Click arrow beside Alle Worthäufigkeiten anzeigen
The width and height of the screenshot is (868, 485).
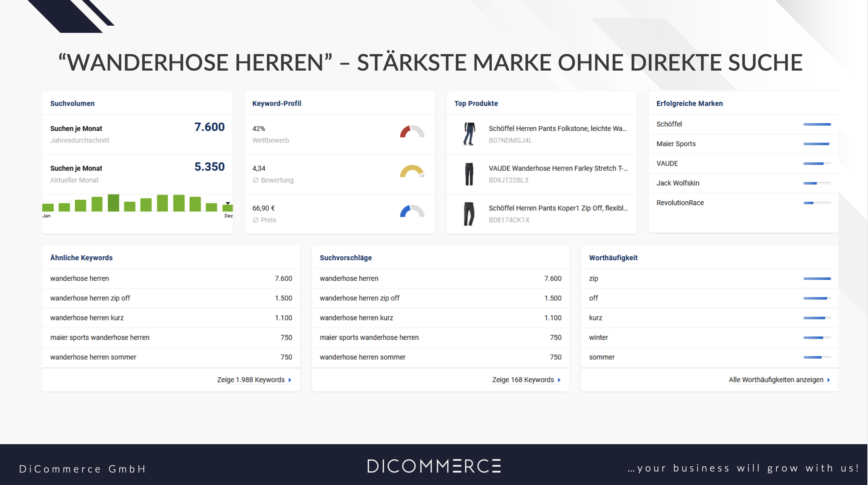pos(828,380)
